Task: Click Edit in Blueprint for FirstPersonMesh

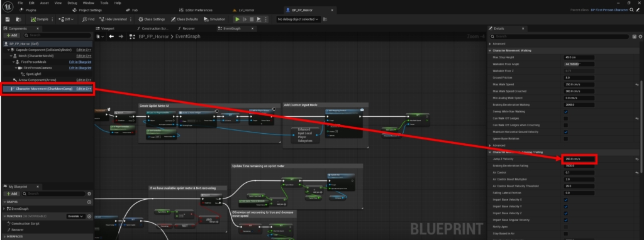Action: tap(80, 62)
